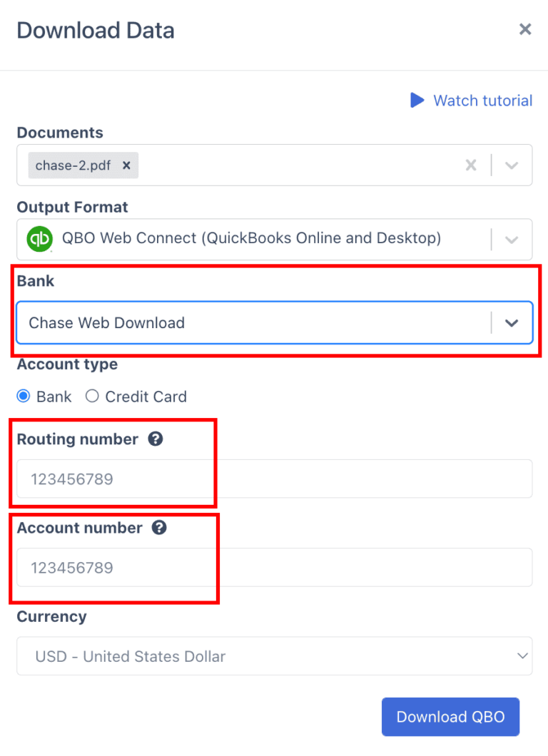Open the Currency dropdown showing USD

(275, 656)
